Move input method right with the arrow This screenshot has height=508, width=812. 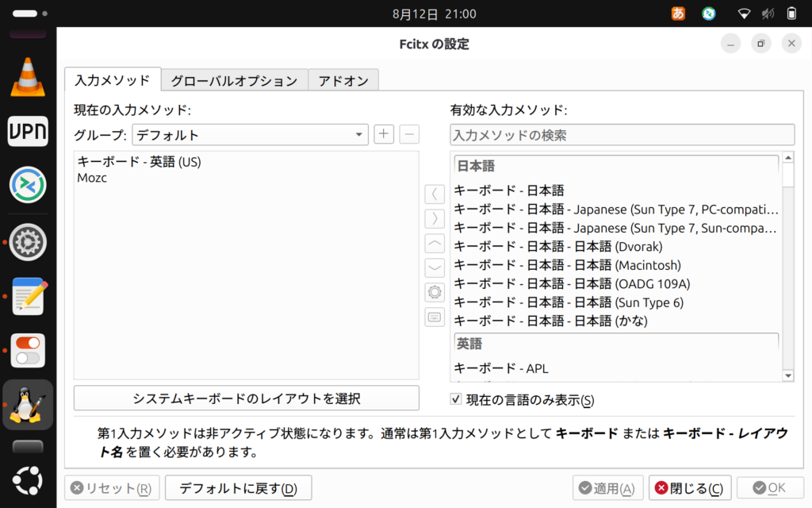click(x=435, y=218)
